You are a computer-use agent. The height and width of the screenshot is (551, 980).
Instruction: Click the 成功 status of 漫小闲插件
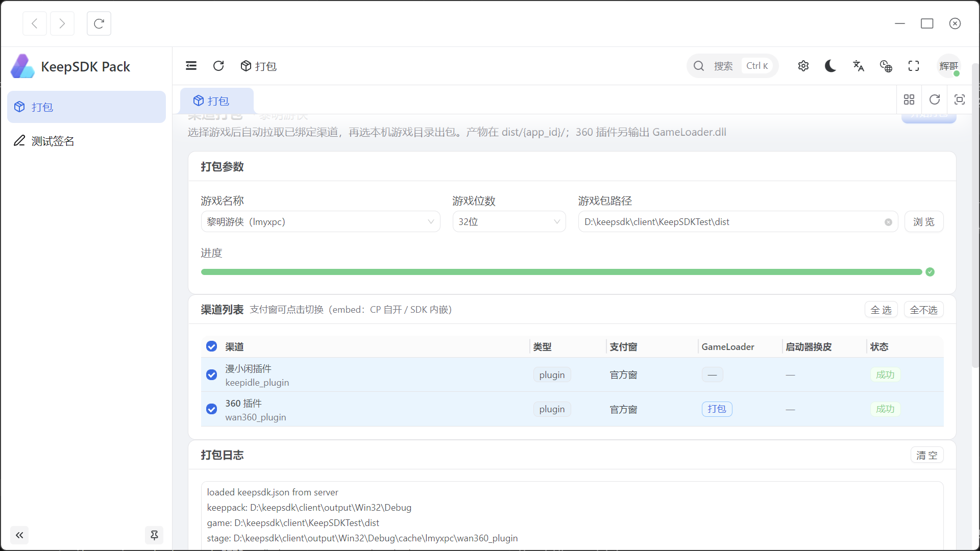coord(885,374)
